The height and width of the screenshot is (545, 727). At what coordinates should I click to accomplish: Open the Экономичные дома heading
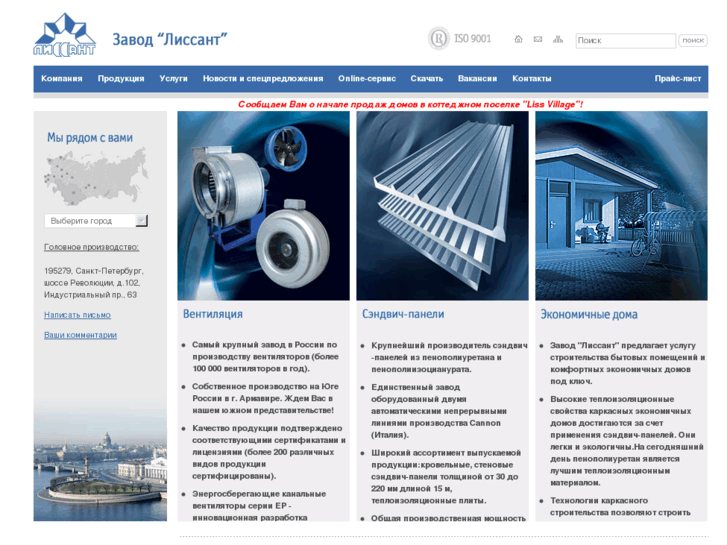(589, 314)
